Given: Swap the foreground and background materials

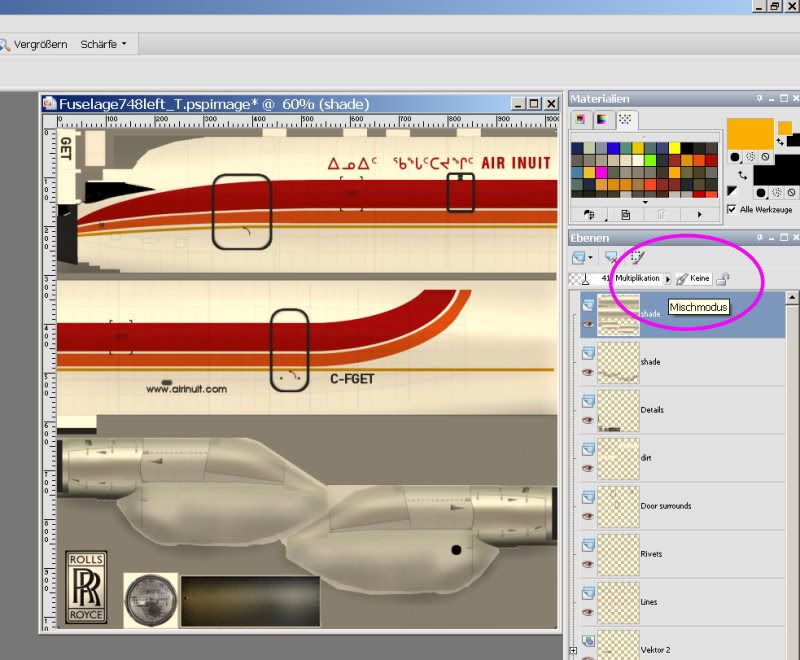Looking at the screenshot, I should coord(743,175).
